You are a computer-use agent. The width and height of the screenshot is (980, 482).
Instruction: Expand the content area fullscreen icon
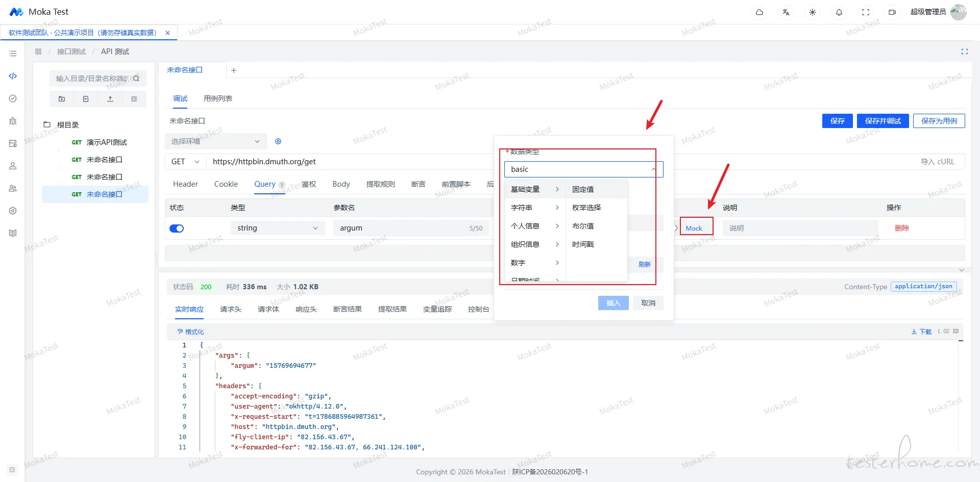click(x=965, y=52)
